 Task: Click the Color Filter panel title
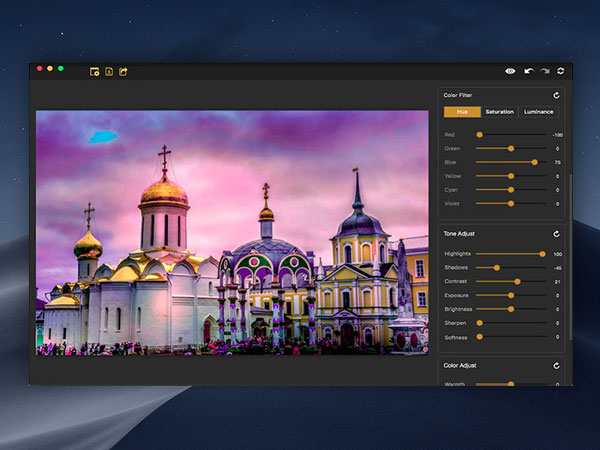pyautogui.click(x=458, y=95)
